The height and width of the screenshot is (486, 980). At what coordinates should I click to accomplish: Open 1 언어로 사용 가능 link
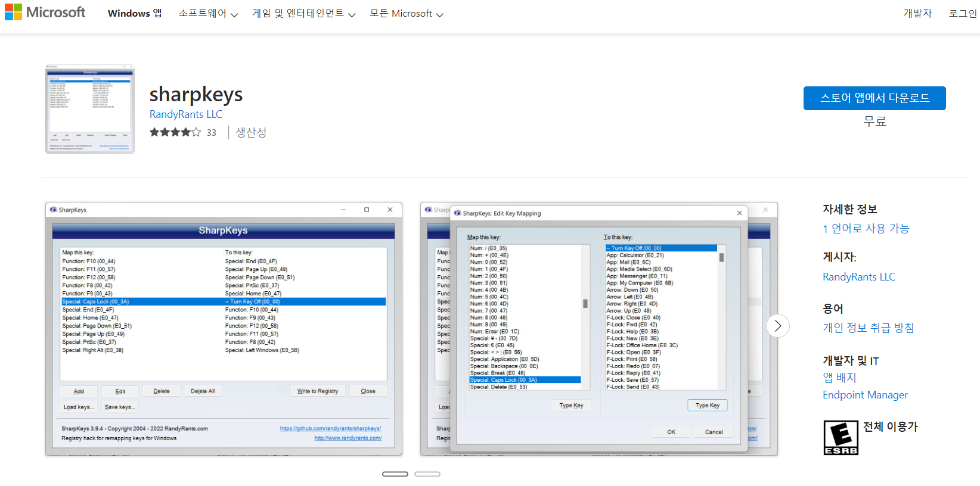[x=866, y=229]
